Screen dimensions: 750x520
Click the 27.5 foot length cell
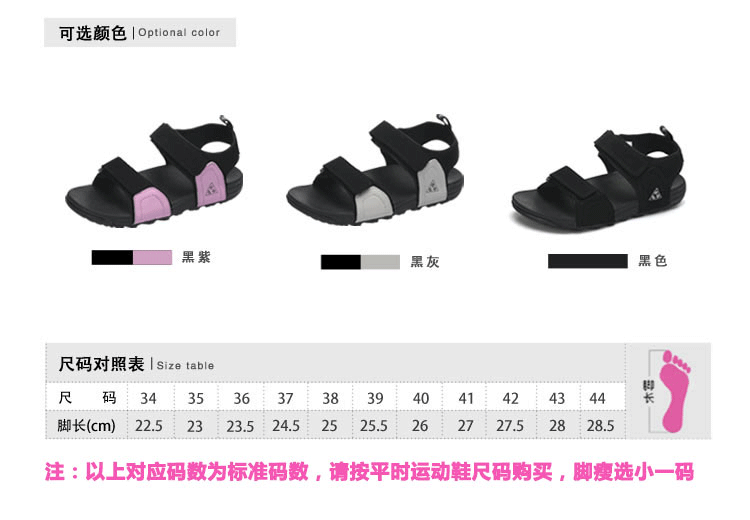click(x=510, y=425)
